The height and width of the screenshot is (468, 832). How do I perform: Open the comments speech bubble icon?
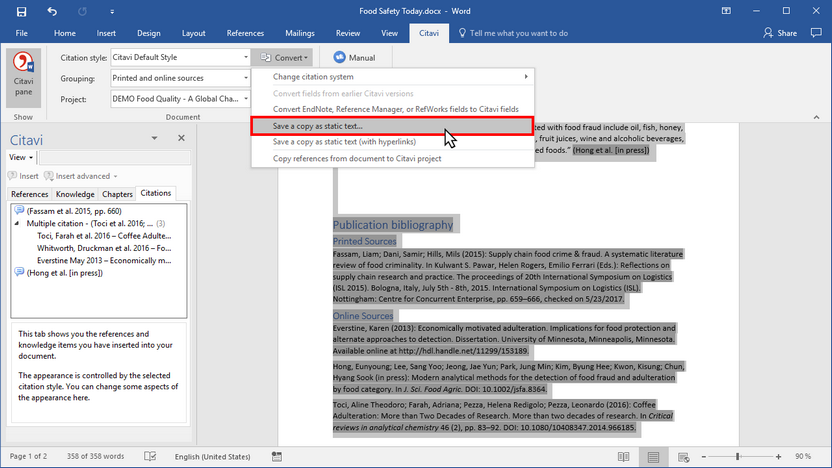tap(816, 33)
